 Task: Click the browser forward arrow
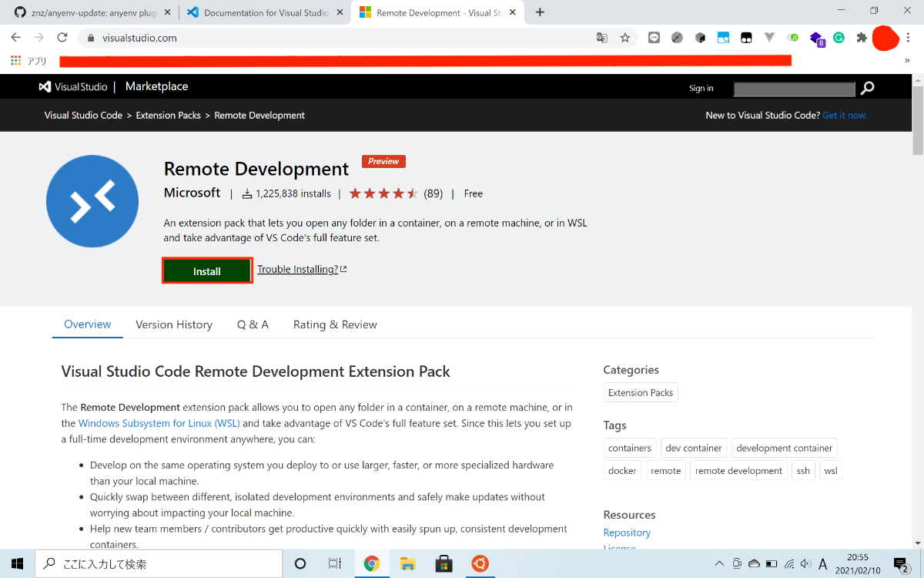[39, 37]
